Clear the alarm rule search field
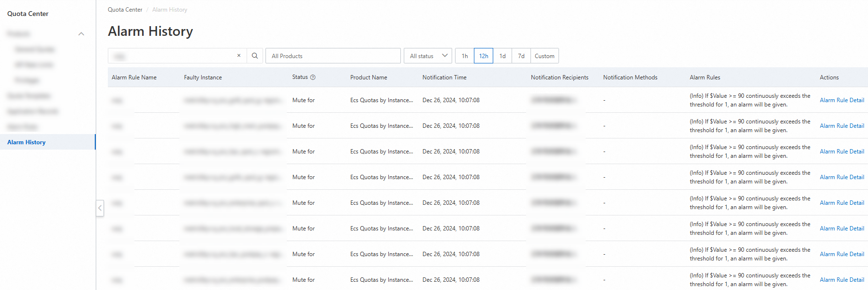The width and height of the screenshot is (868, 290). 239,56
